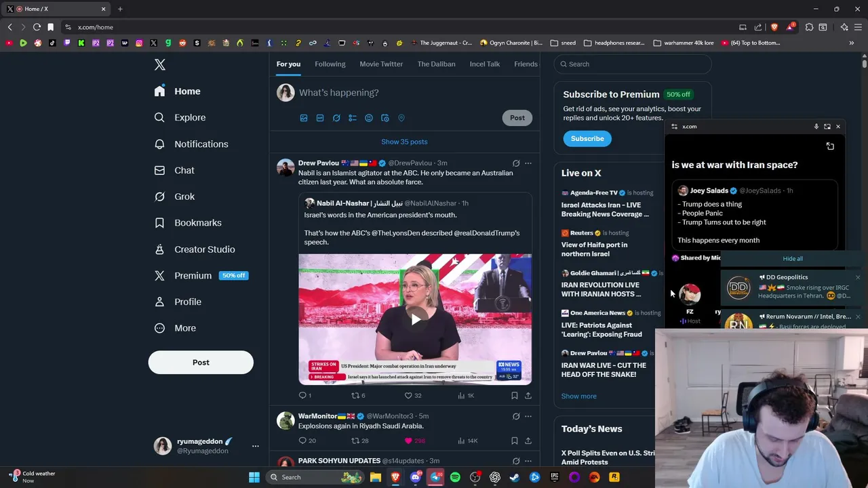Click the X search box

click(x=633, y=64)
